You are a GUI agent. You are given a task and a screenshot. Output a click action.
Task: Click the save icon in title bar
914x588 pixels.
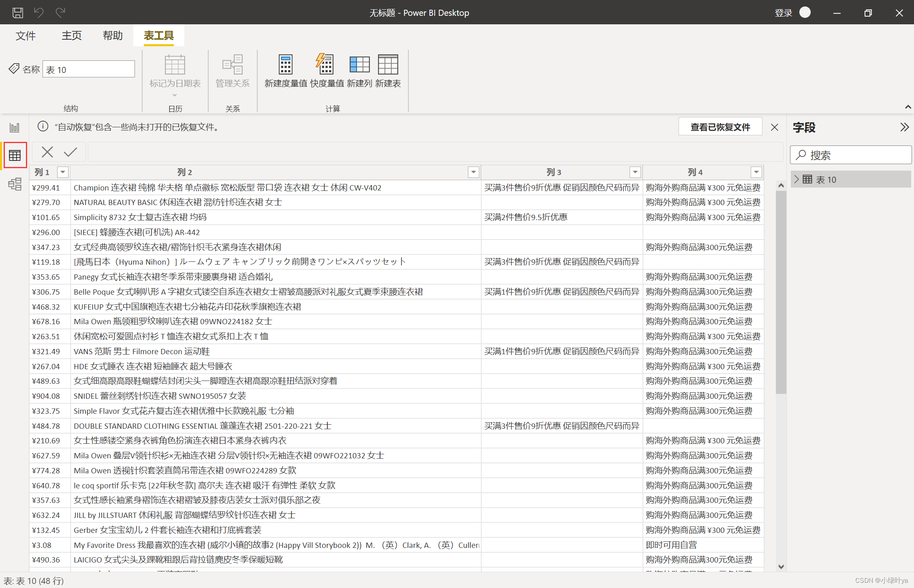(x=17, y=13)
